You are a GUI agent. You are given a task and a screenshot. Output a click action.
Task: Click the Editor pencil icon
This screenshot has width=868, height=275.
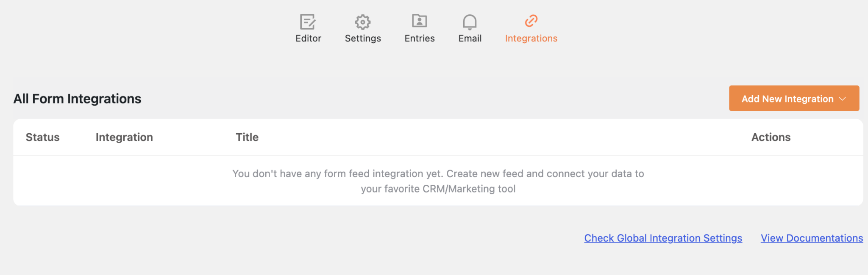tap(308, 22)
